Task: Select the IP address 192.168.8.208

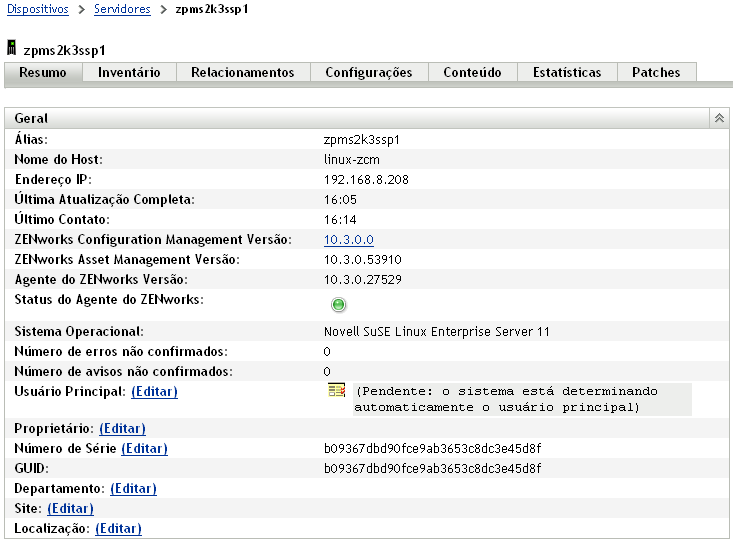Action: 366,180
